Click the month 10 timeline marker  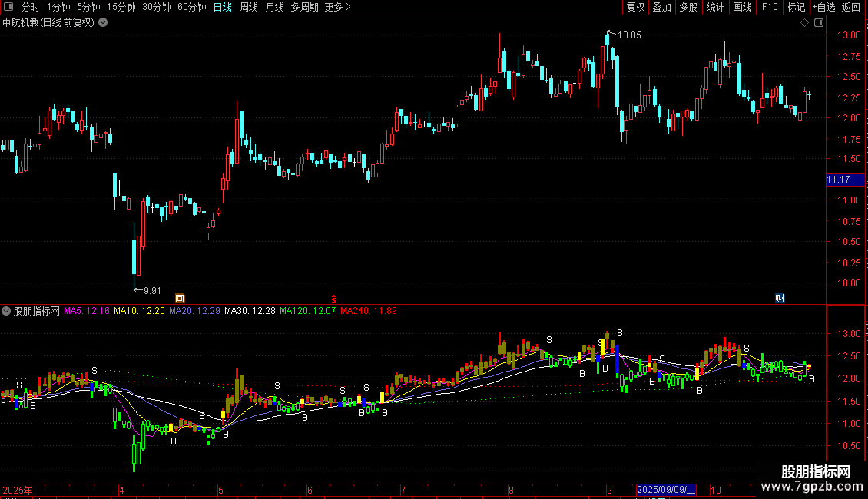pos(716,490)
